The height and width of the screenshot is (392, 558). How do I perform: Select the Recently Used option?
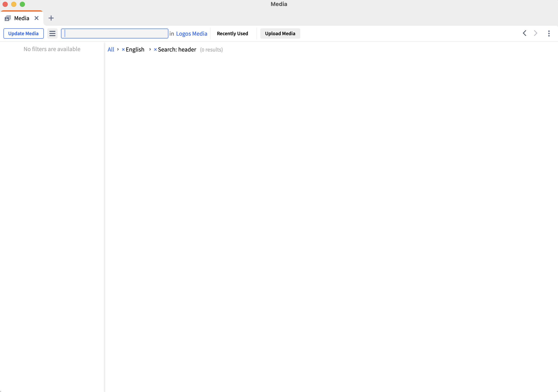click(232, 33)
